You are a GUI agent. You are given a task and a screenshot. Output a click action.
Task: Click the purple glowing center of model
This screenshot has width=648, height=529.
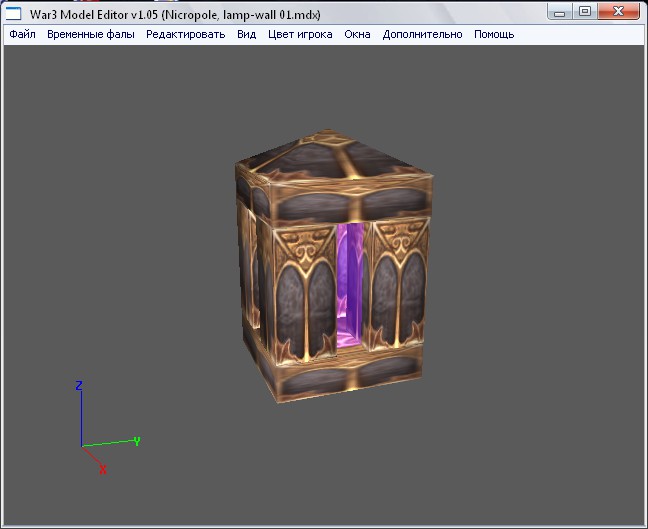350,285
